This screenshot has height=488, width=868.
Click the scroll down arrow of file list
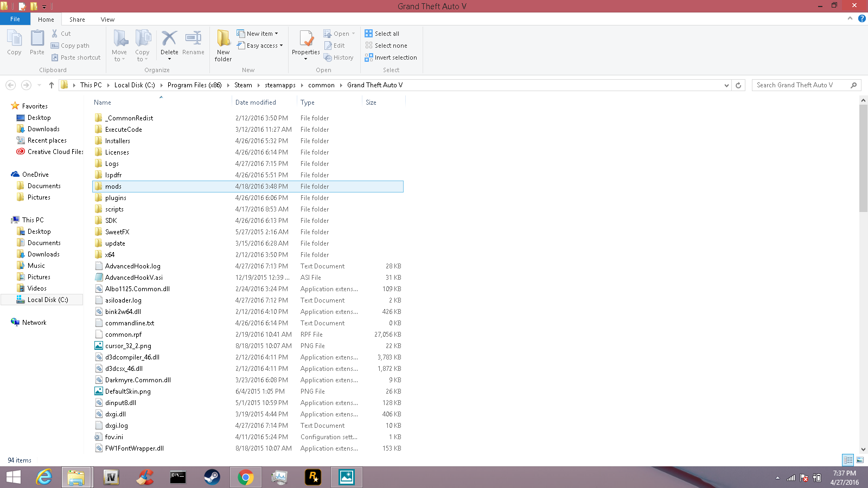pyautogui.click(x=863, y=450)
